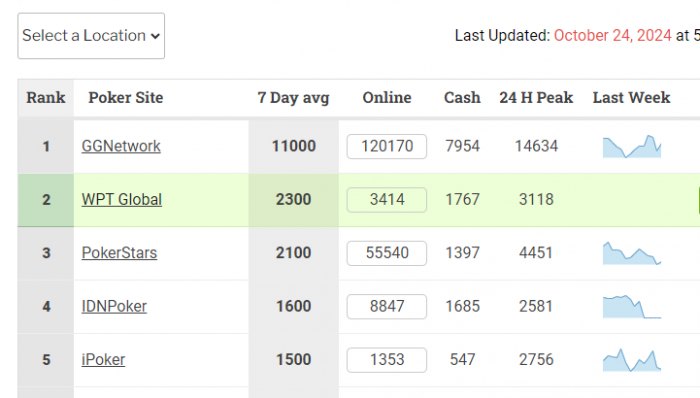
Task: Open the GGNetwork poker site link
Action: [121, 146]
